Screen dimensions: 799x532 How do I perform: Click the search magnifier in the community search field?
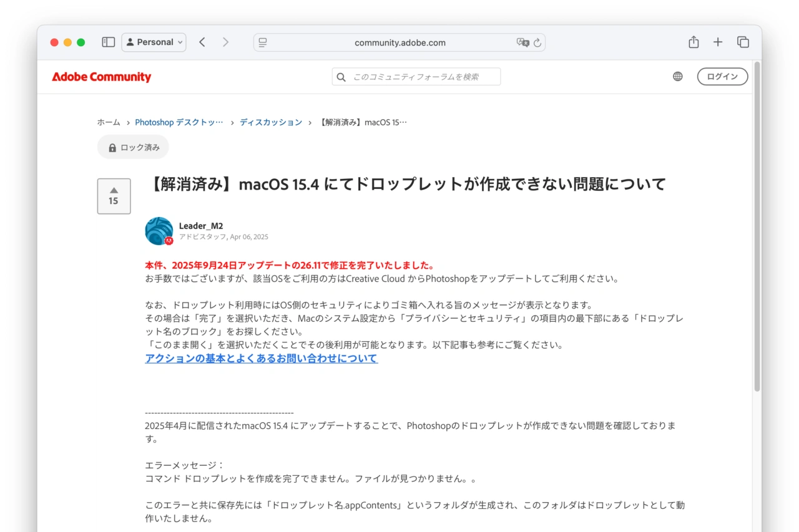click(341, 76)
